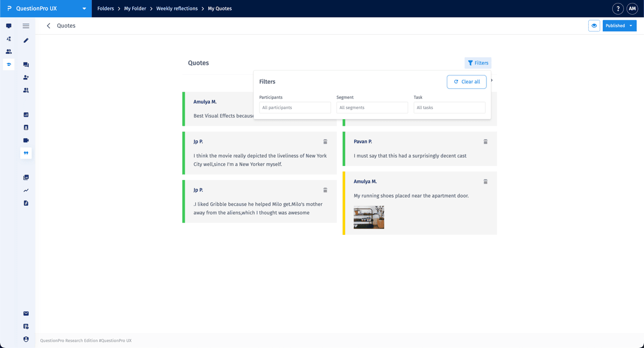Go to My Folder breadcrumb
The height and width of the screenshot is (348, 644).
pyautogui.click(x=135, y=9)
